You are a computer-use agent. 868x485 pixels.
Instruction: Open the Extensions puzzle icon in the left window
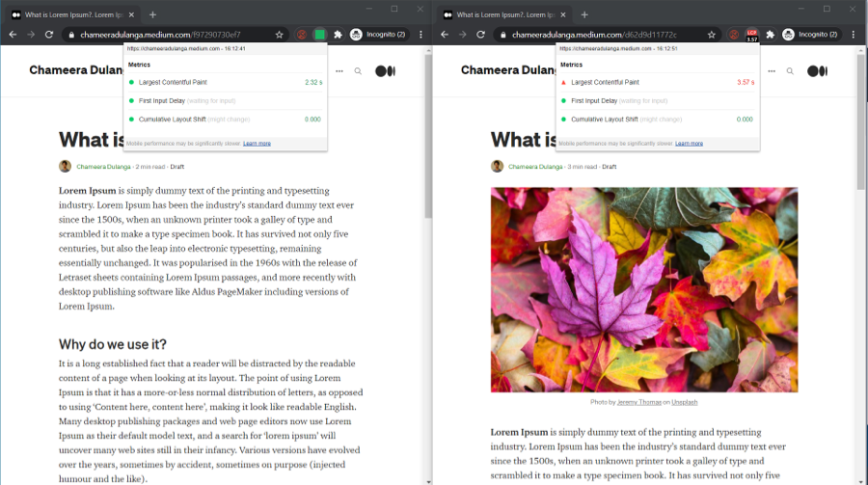(339, 35)
